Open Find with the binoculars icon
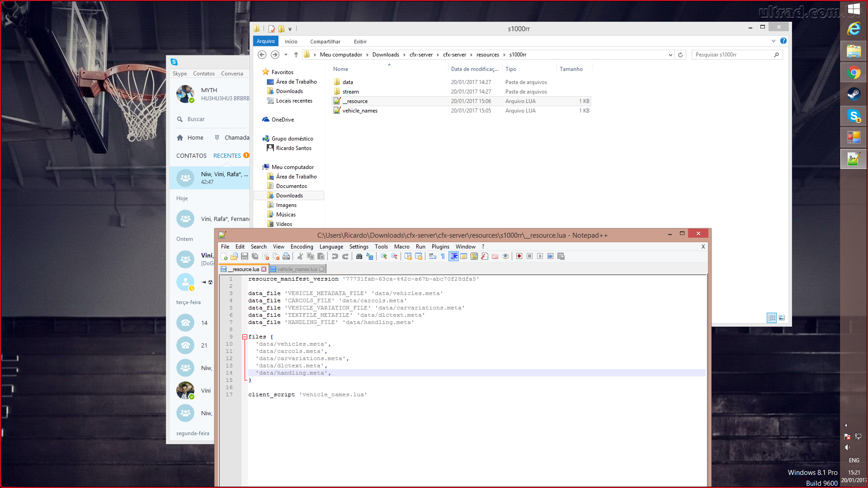The height and width of the screenshot is (488, 868). click(359, 256)
